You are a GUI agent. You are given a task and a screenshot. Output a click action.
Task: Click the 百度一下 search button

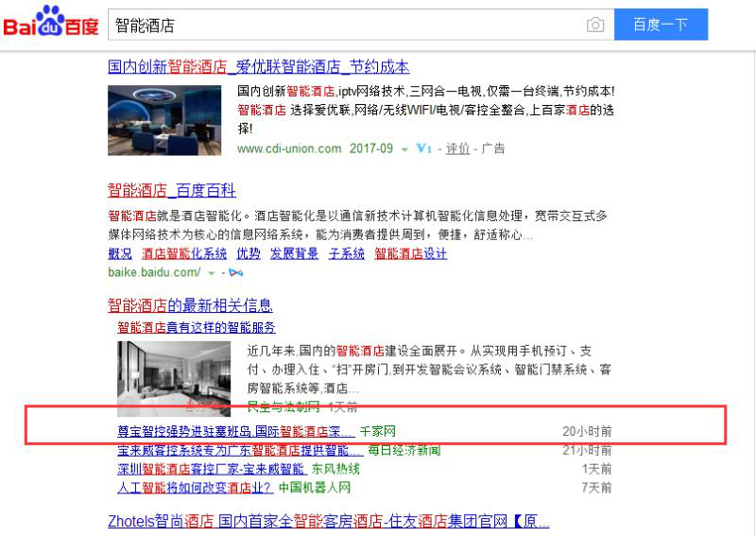[x=661, y=25]
